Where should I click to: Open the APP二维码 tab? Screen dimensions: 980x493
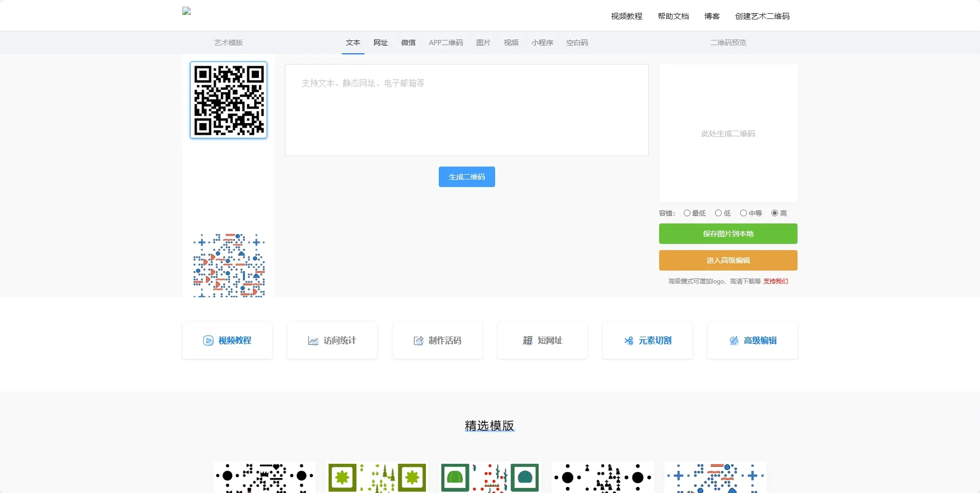pyautogui.click(x=445, y=43)
